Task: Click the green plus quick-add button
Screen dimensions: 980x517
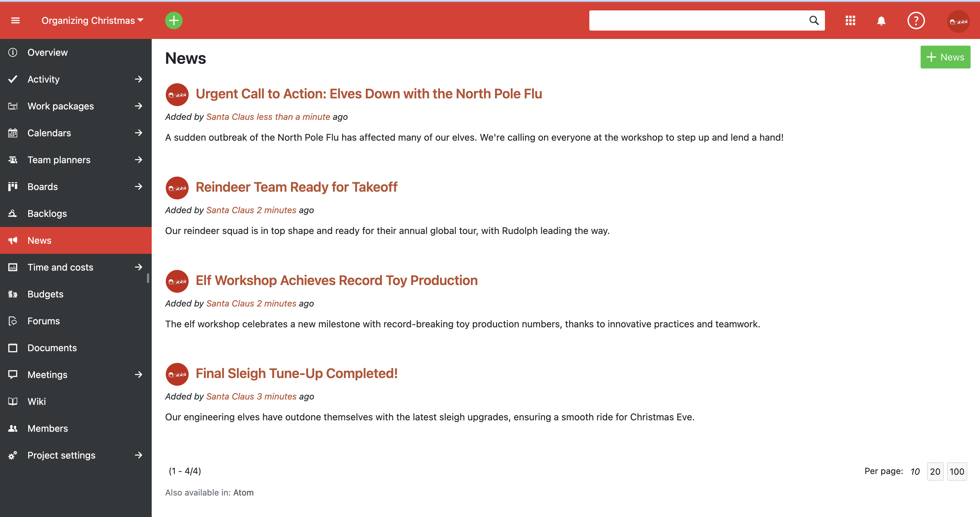Action: (x=174, y=20)
